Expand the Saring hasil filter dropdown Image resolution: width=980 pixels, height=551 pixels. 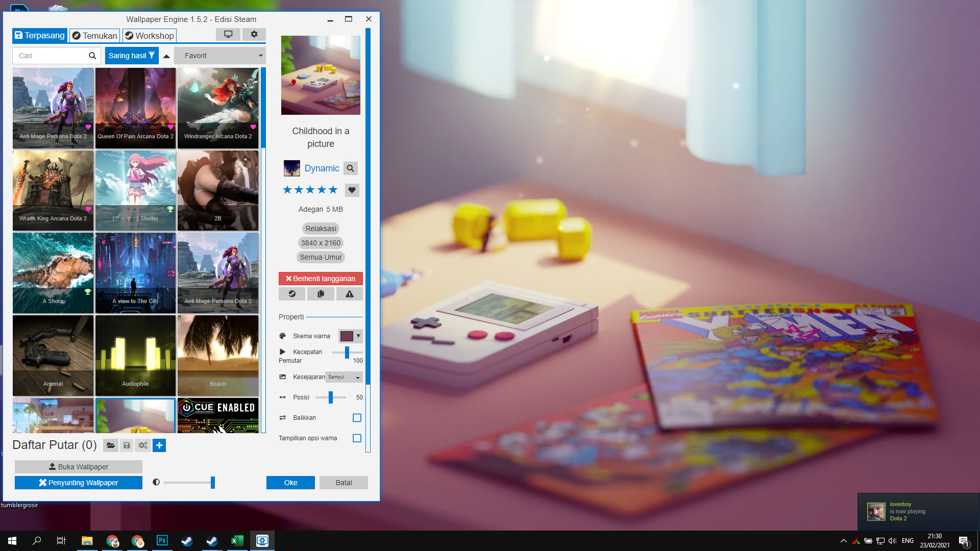click(x=131, y=55)
